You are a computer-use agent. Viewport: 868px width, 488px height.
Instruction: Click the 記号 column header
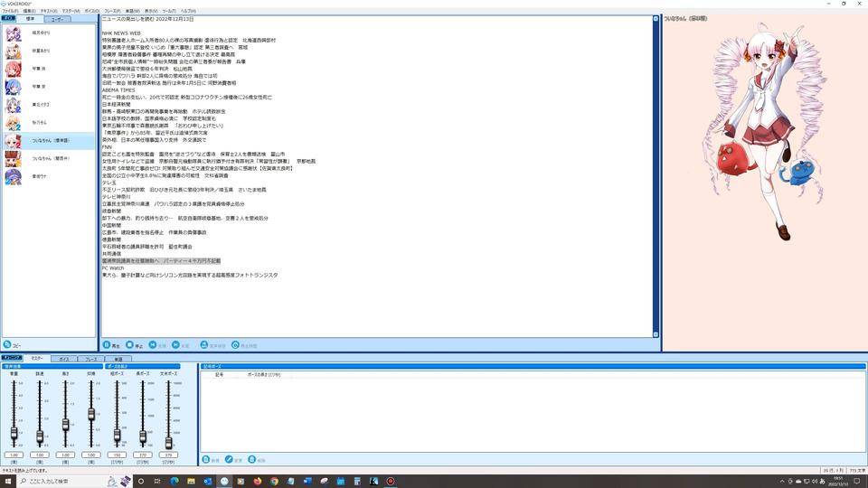point(219,374)
